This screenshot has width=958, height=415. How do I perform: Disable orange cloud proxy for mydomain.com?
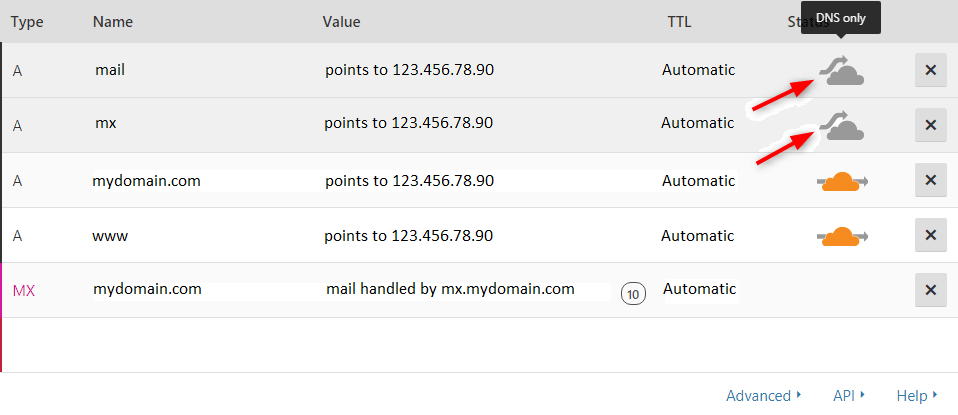pyautogui.click(x=842, y=181)
